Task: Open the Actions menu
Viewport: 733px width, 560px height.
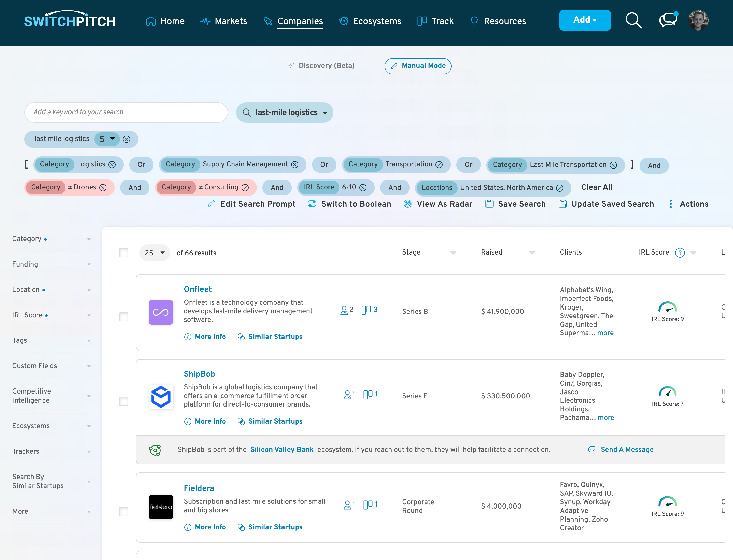Action: pyautogui.click(x=688, y=204)
